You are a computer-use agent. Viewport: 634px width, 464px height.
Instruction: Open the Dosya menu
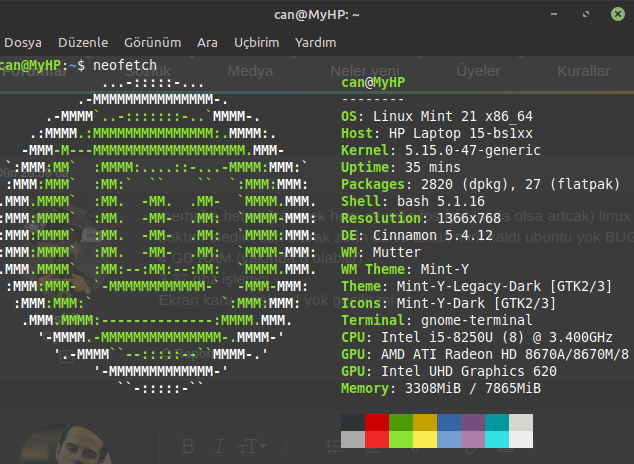[22, 43]
